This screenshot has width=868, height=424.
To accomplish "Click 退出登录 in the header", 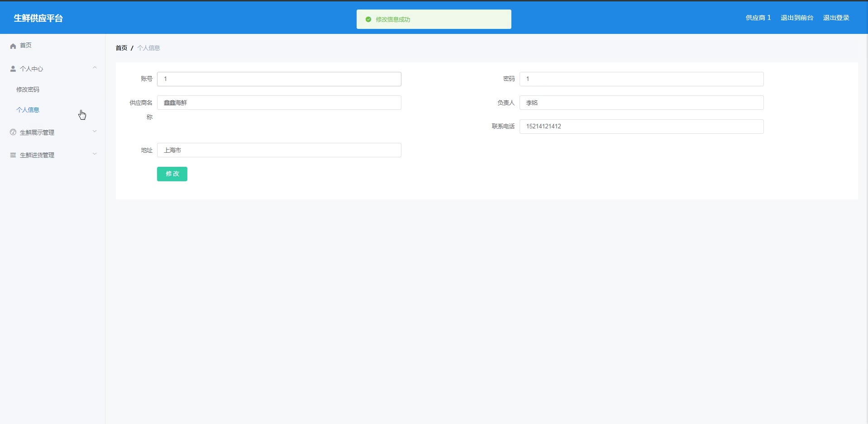I will [836, 18].
